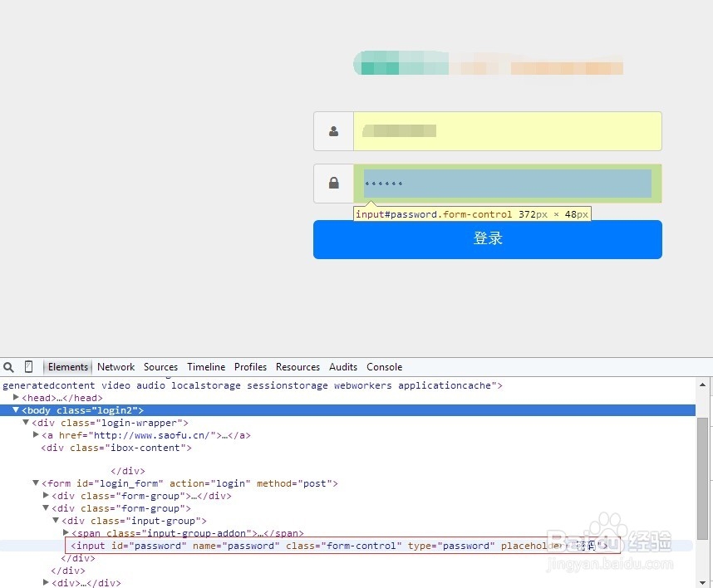Focus the username input field
The image size is (713, 588).
pos(508,131)
